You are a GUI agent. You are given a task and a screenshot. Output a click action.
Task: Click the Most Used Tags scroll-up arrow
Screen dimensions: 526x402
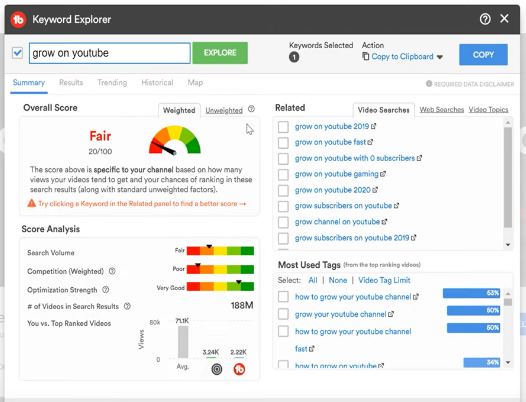pos(508,294)
